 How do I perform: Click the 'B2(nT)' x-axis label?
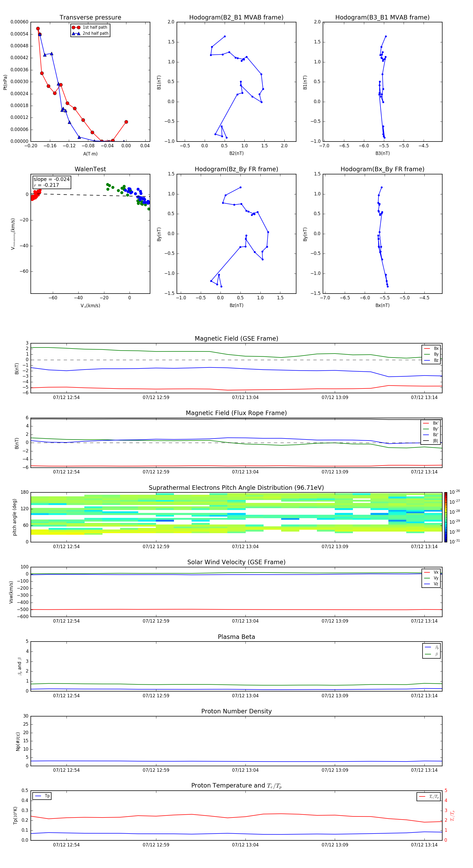[236, 153]
